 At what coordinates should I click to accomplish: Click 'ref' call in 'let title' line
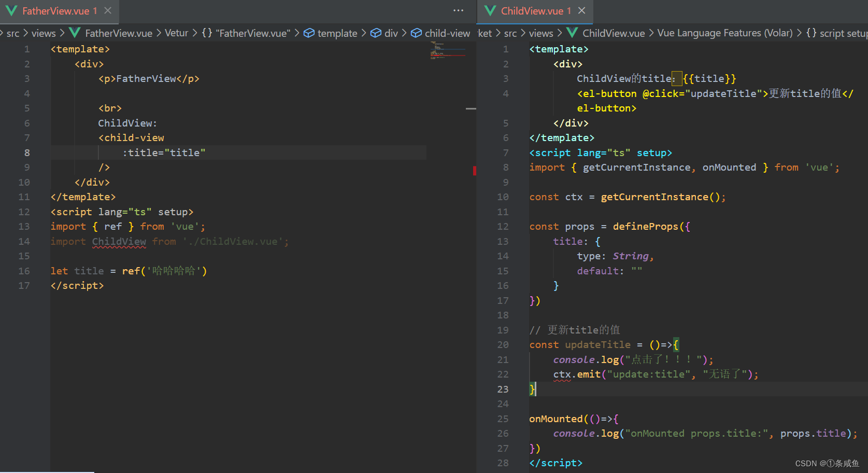tap(131, 271)
